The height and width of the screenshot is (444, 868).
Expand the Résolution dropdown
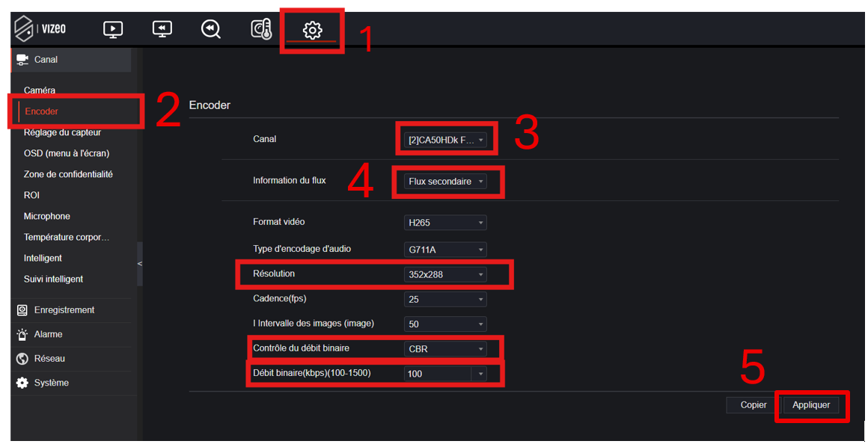click(445, 274)
